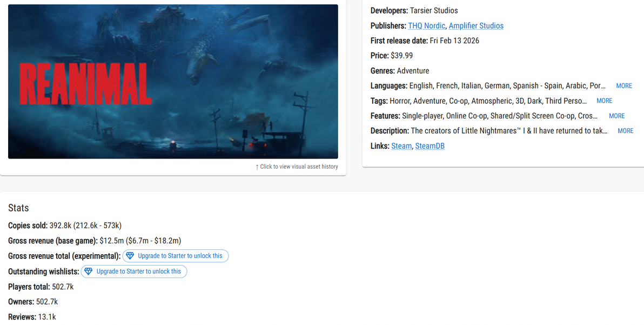Image resolution: width=644 pixels, height=325 pixels.
Task: Select the Reviews value 13.1k
Action: 47,317
